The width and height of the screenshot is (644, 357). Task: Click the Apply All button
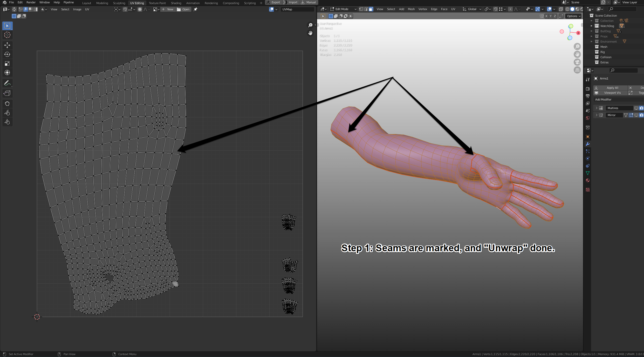click(610, 88)
